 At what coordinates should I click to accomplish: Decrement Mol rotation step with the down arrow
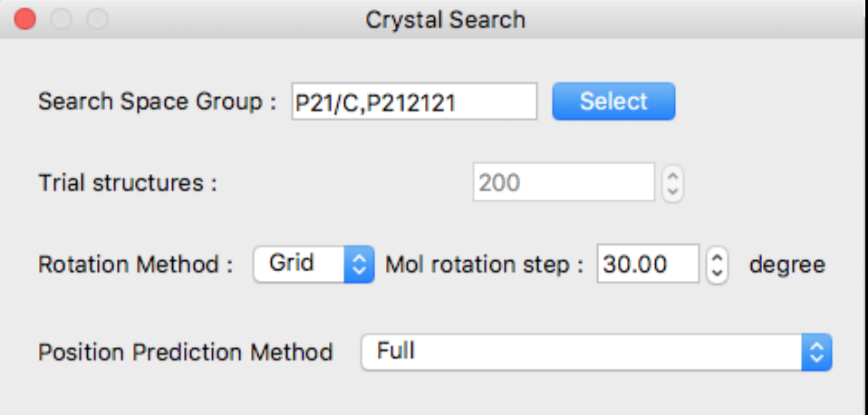[717, 274]
